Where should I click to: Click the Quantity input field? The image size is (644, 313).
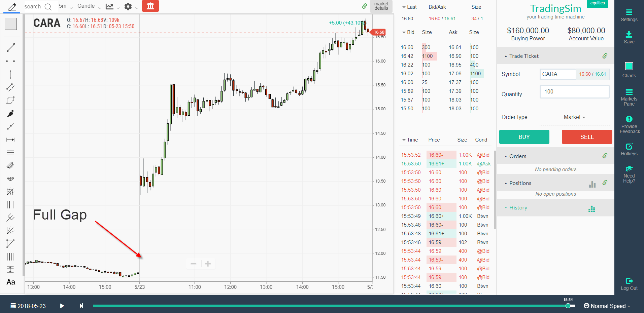[574, 91]
